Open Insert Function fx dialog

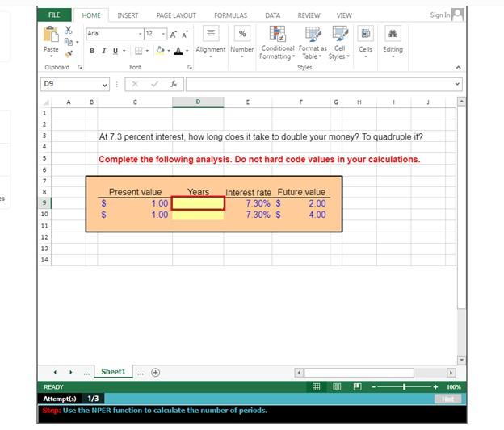pos(174,84)
